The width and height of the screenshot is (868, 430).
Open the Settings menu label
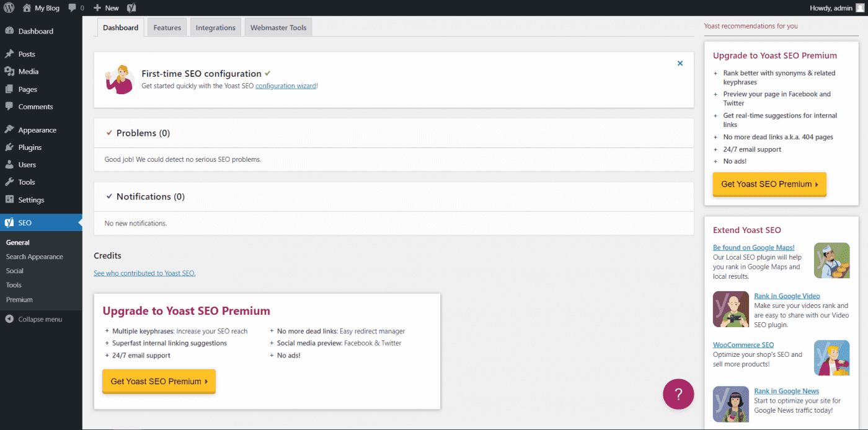(31, 200)
